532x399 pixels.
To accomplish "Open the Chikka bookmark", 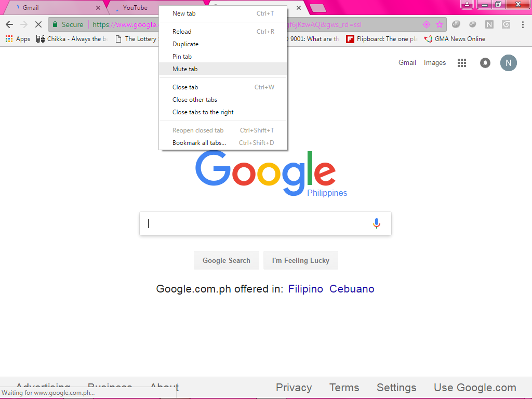I will coord(72,38).
